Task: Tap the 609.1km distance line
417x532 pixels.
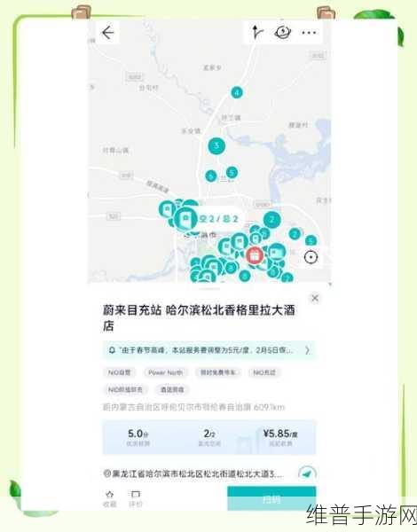Action: [194, 407]
